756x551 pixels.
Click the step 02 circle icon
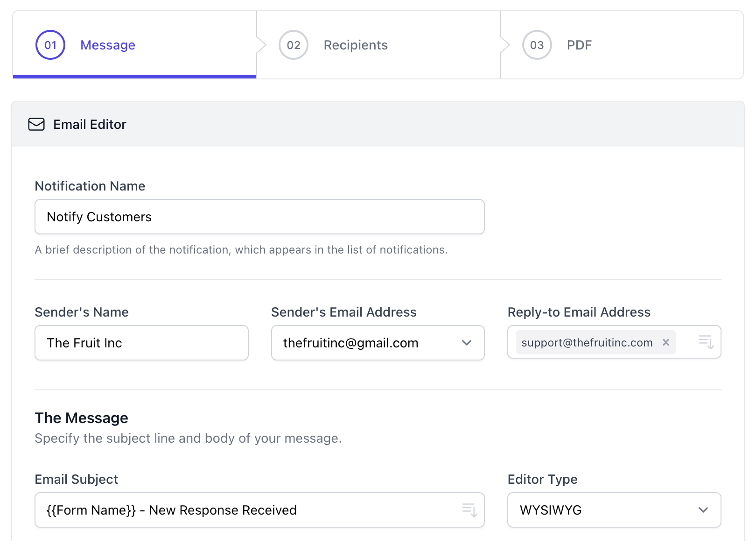point(293,45)
